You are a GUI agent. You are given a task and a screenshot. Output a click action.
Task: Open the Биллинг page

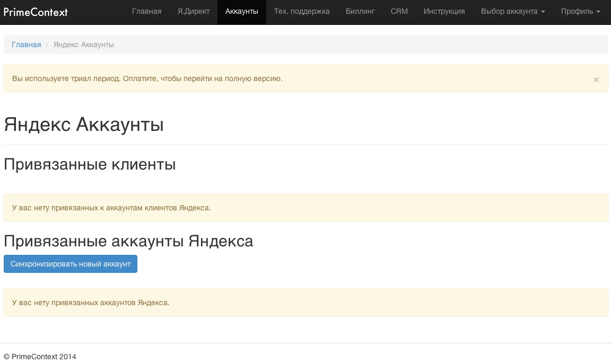pos(360,12)
